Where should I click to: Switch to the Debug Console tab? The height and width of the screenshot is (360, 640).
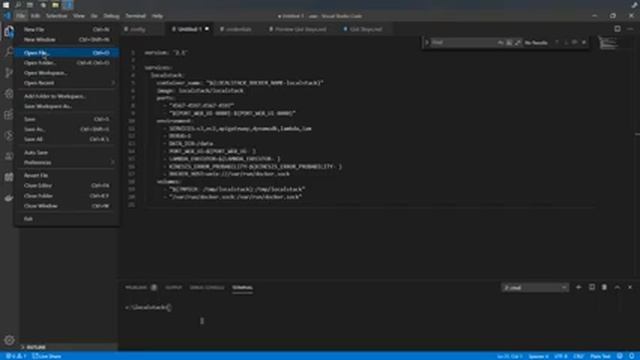(x=207, y=287)
